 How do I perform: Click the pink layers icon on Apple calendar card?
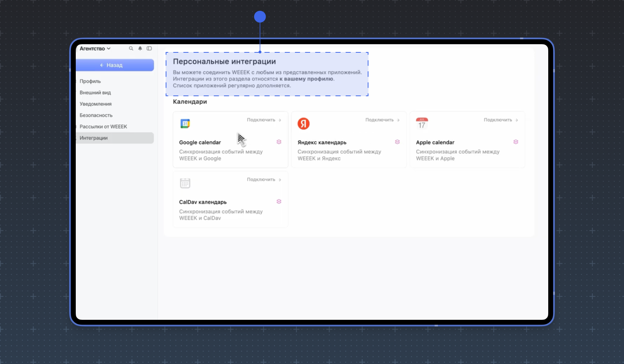[x=516, y=142]
